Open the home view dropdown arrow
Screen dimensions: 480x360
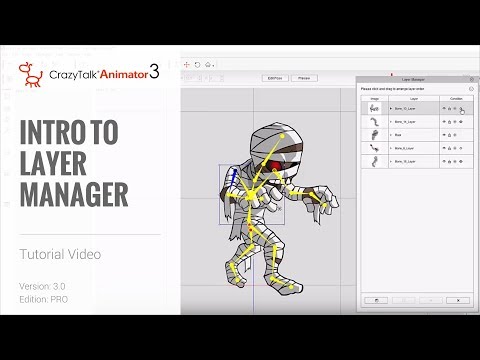[213, 65]
